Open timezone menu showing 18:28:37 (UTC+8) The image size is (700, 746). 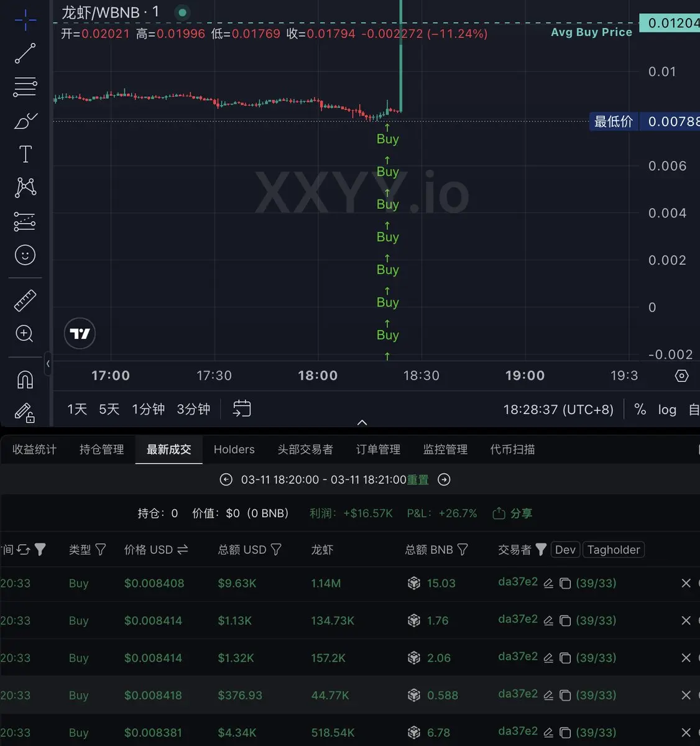tap(558, 410)
